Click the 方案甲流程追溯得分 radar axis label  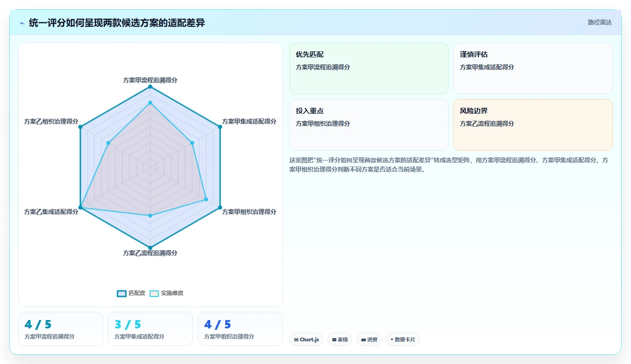[150, 80]
